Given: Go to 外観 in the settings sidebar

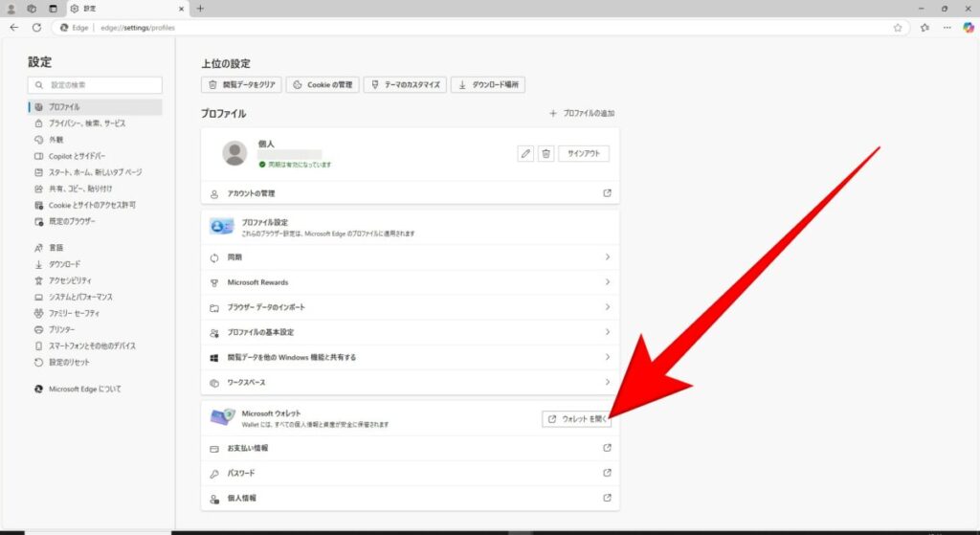Looking at the screenshot, I should [x=57, y=140].
